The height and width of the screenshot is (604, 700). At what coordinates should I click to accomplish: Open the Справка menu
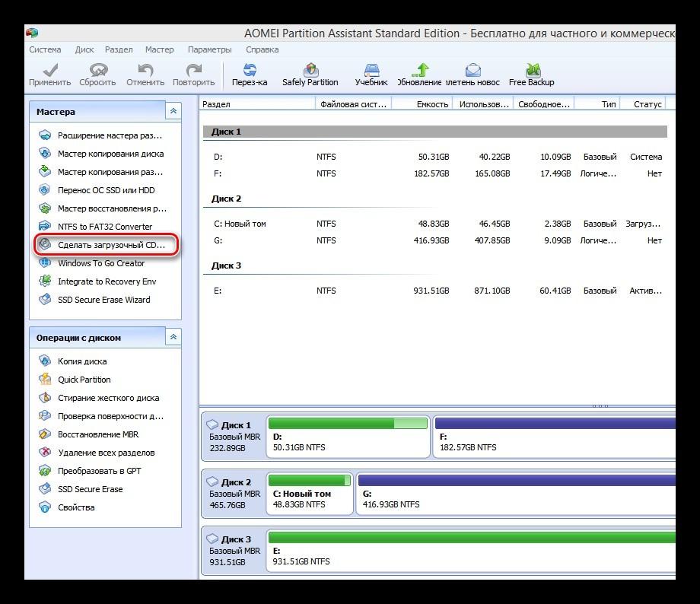[x=262, y=49]
